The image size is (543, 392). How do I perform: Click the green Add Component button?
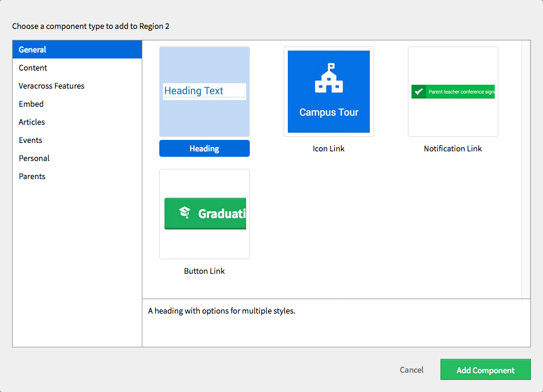pos(486,370)
